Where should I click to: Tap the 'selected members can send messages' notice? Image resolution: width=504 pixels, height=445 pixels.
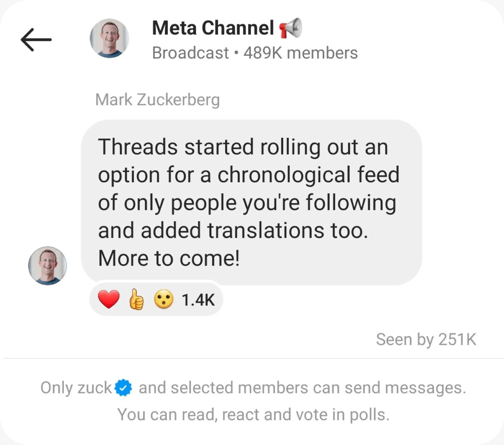(302, 388)
